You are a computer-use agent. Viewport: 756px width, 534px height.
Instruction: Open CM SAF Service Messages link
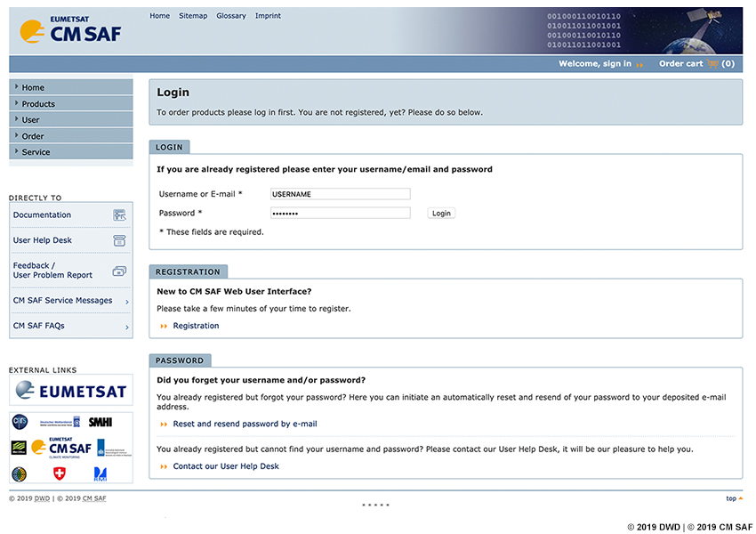(x=62, y=301)
